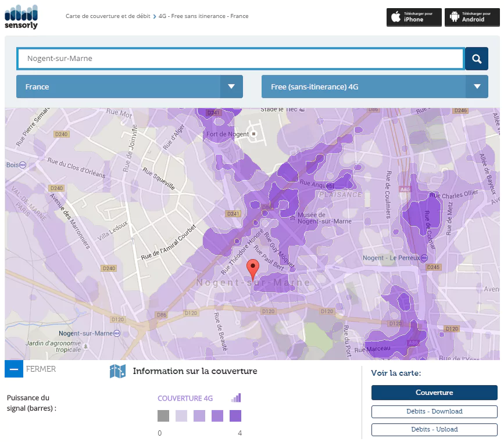Switch to Debits - Upload map
This screenshot has height=442, width=504.
pos(434,430)
